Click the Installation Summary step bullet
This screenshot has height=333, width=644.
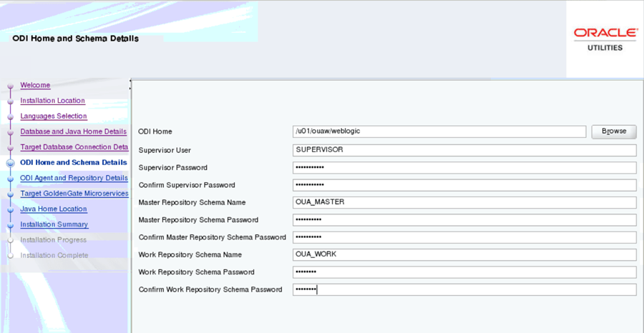point(10,225)
